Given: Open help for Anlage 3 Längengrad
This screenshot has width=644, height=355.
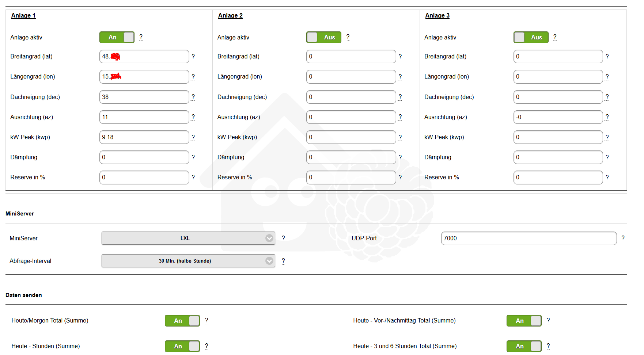Looking at the screenshot, I should 607,77.
